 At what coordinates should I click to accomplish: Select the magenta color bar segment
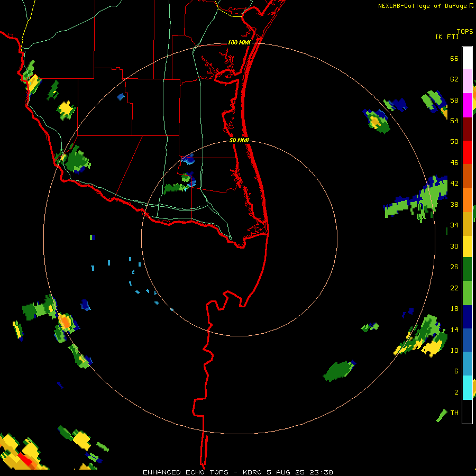tap(467, 105)
